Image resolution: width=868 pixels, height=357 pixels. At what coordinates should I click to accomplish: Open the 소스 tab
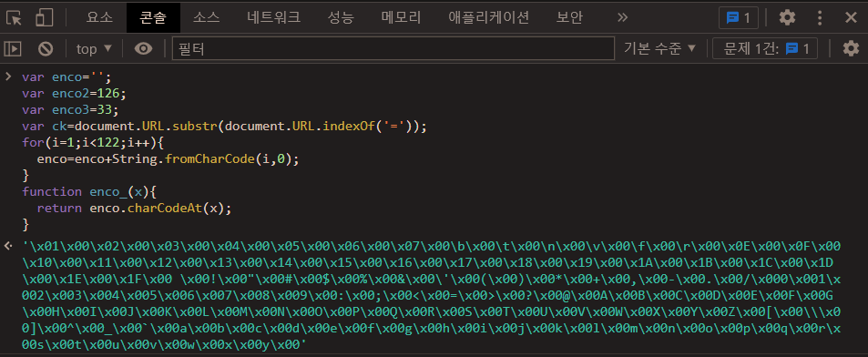[x=207, y=17]
